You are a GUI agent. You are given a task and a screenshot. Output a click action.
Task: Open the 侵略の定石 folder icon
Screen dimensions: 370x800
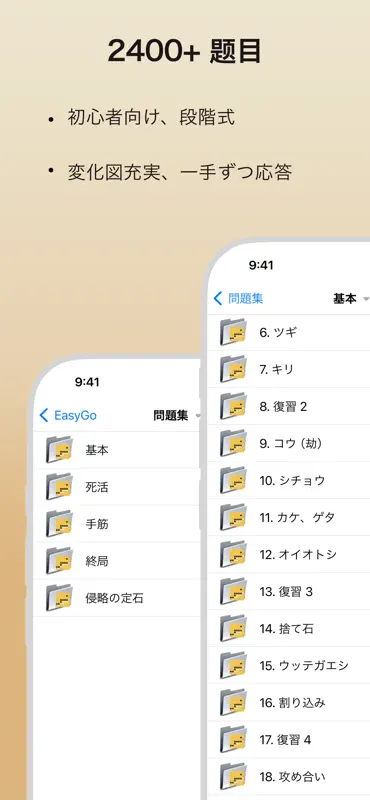(x=59, y=597)
